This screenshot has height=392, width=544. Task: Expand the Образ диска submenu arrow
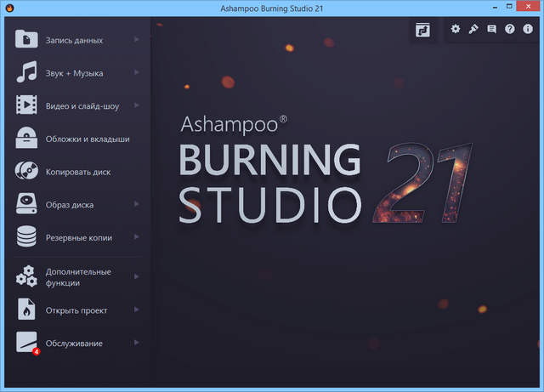[137, 205]
